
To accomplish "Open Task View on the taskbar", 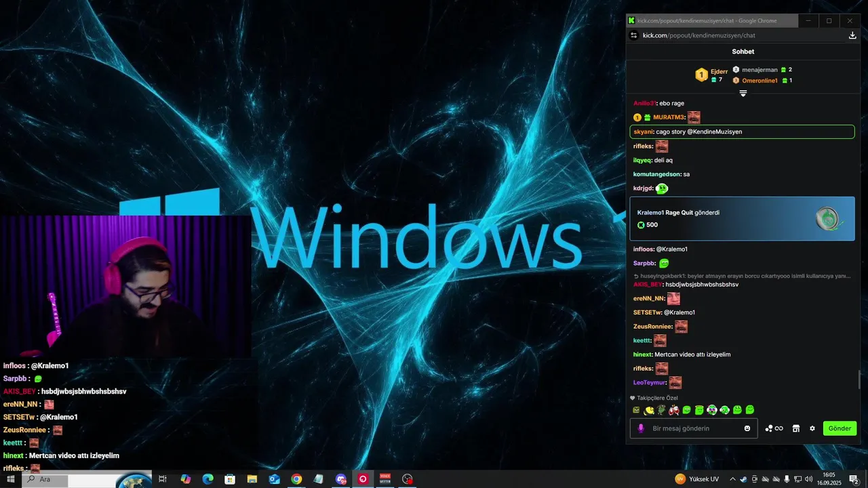I will point(163,479).
